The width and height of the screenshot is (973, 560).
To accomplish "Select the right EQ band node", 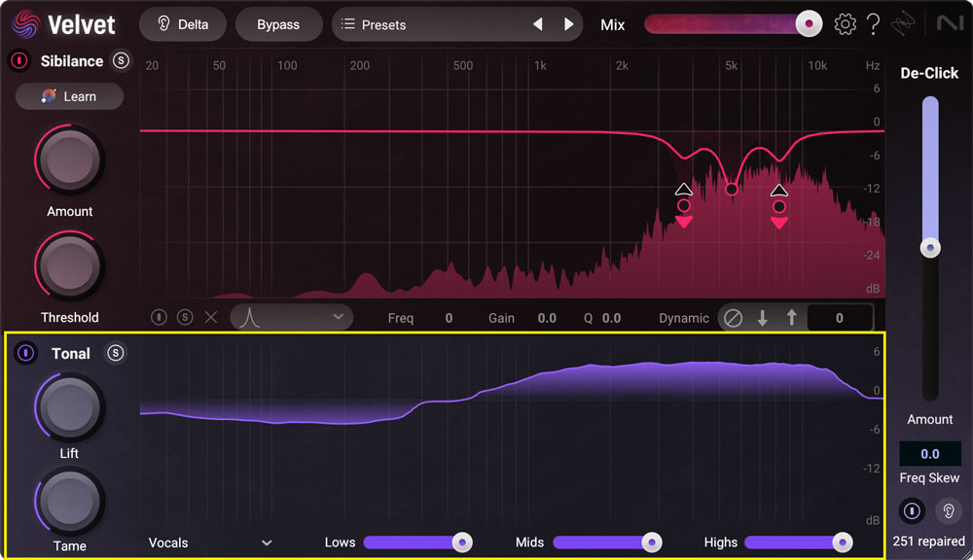I will pyautogui.click(x=779, y=206).
